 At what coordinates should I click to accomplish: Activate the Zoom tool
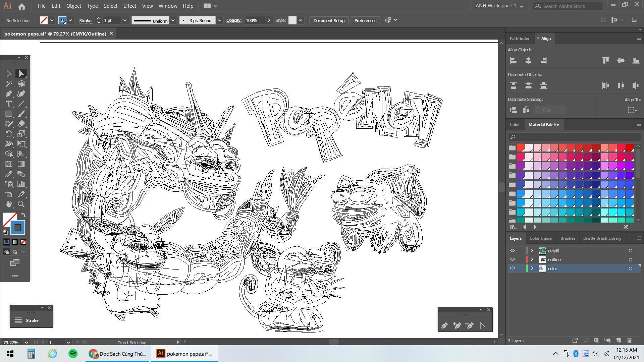pos(21,204)
